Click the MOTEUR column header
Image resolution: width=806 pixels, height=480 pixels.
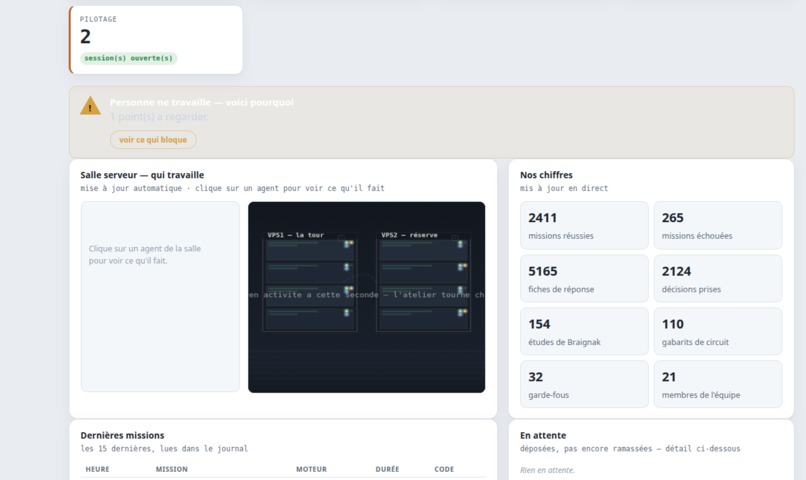pos(312,469)
